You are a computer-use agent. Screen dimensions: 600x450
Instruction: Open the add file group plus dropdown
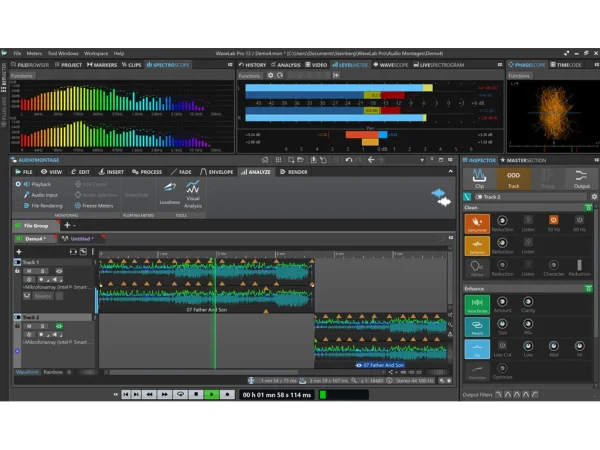click(x=69, y=225)
